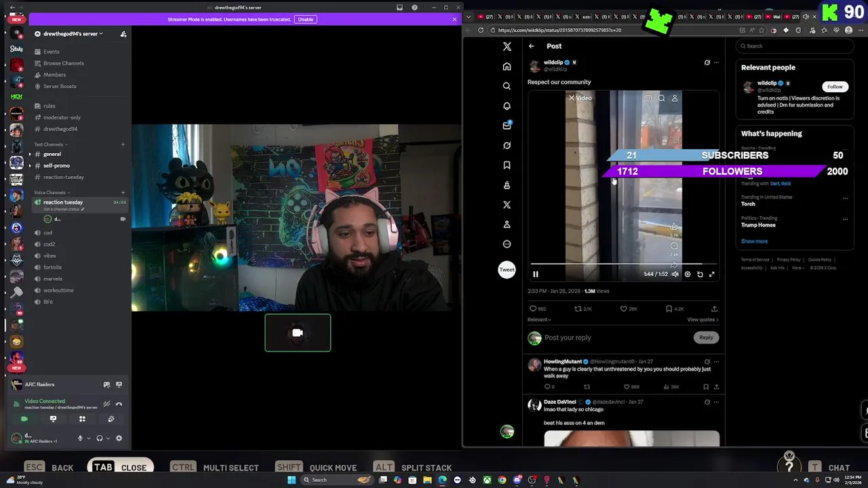The height and width of the screenshot is (488, 868).
Task: Open X profile person icon in sidebar
Action: click(507, 224)
